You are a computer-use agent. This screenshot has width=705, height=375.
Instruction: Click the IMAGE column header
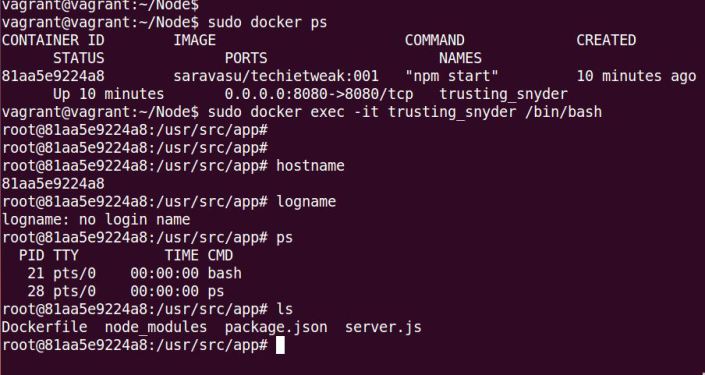click(x=195, y=40)
